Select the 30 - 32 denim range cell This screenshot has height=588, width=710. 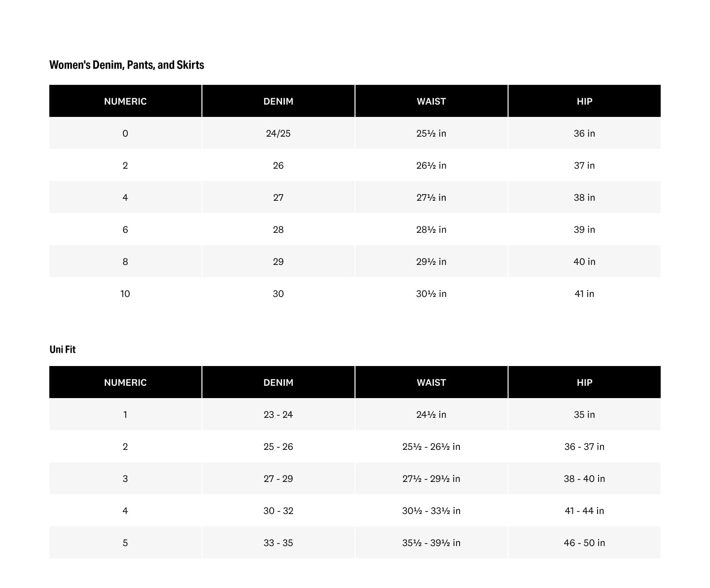point(278,511)
